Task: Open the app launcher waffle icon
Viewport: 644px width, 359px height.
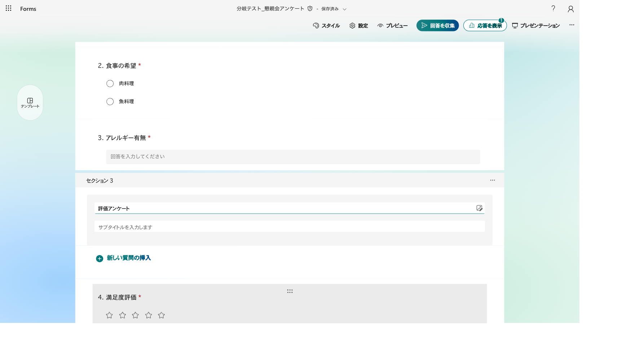Action: point(8,8)
